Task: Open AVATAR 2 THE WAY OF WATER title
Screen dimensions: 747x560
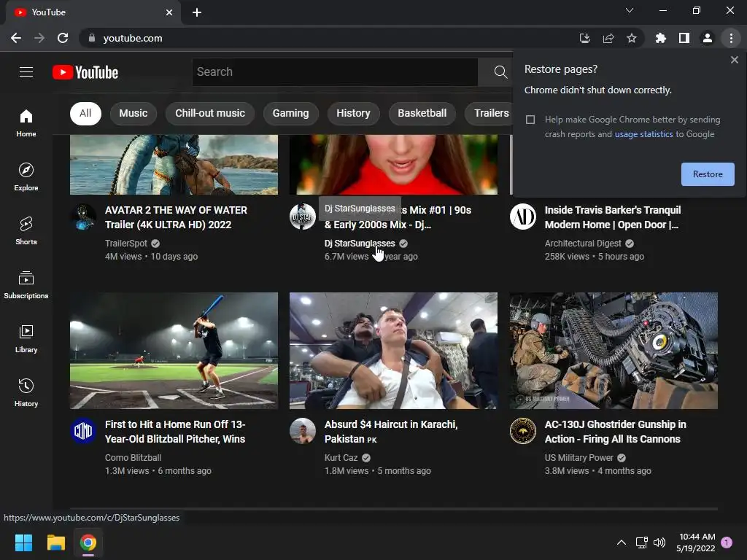Action: [x=177, y=217]
